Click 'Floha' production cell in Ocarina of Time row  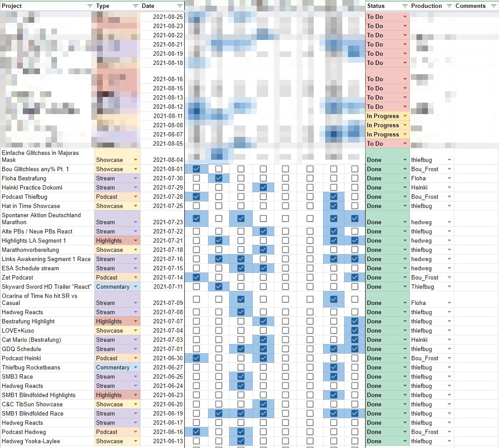[431, 299]
